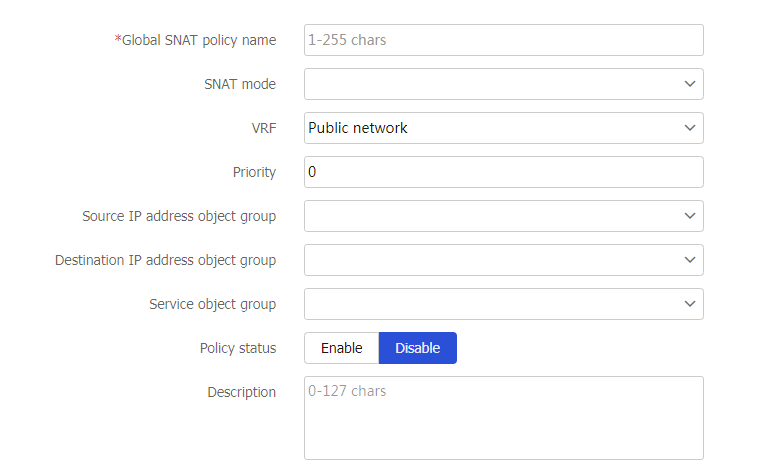The width and height of the screenshot is (759, 473).
Task: Click the Priority label text
Action: [254, 172]
